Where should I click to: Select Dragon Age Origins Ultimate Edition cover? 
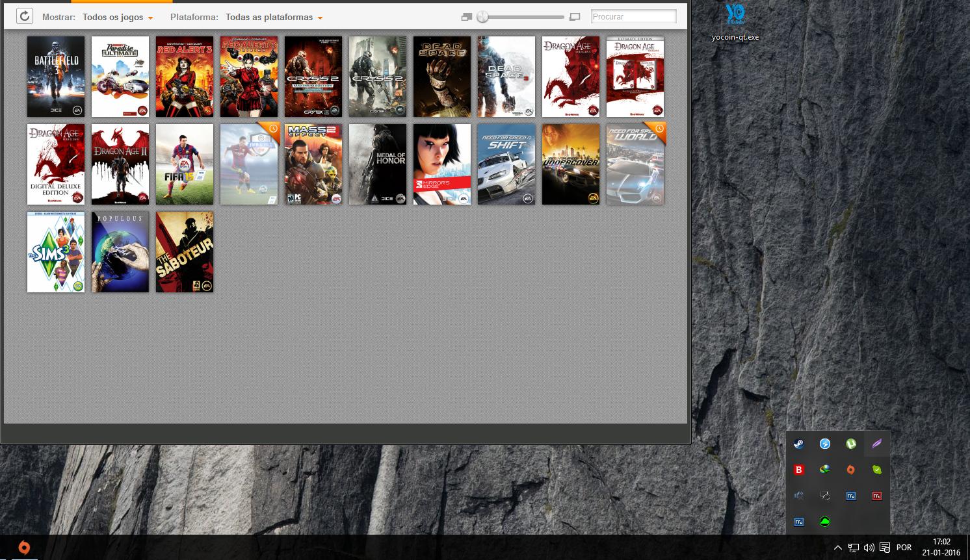(635, 77)
